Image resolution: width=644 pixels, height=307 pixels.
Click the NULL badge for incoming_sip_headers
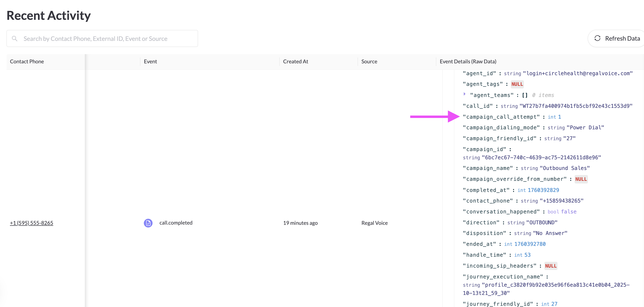tap(550, 266)
